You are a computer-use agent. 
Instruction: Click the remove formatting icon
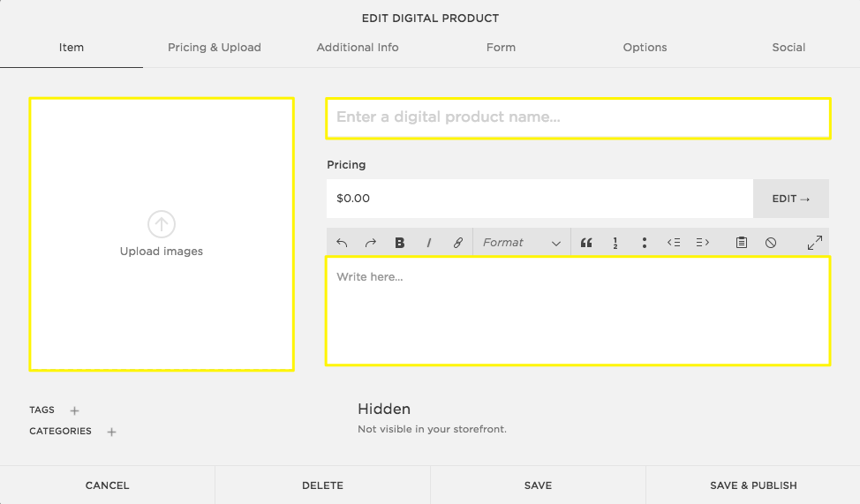(771, 243)
